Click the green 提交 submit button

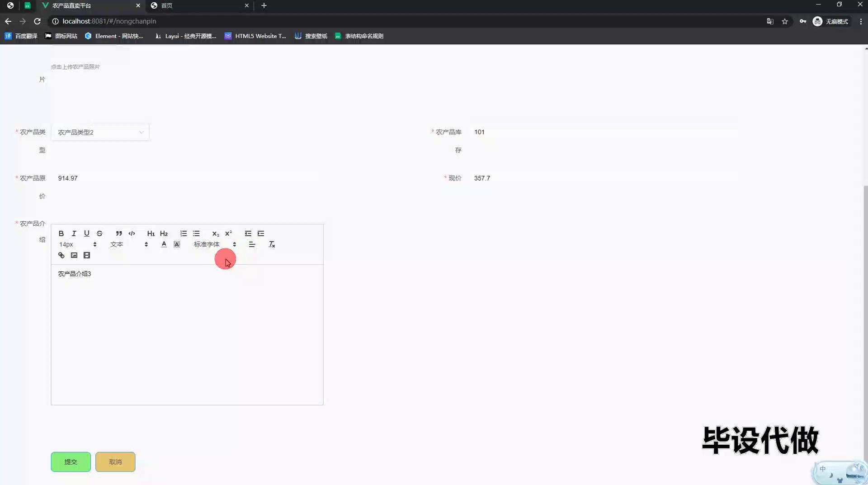pos(71,462)
